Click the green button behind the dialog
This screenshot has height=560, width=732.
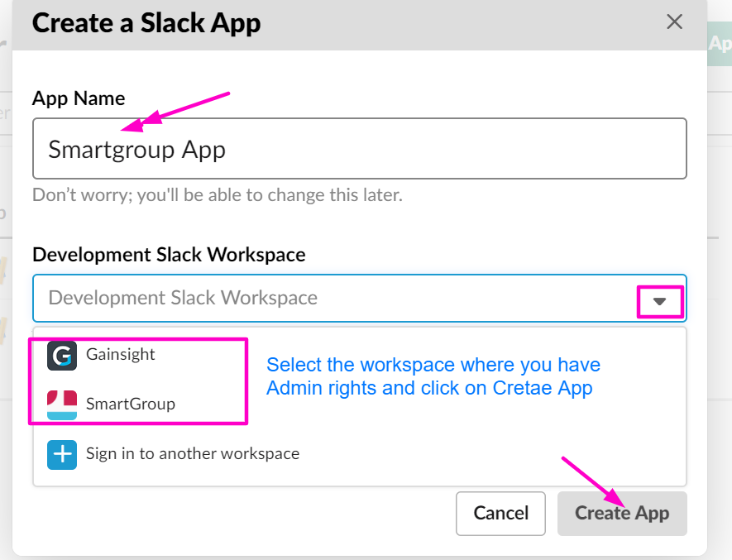coord(720,44)
